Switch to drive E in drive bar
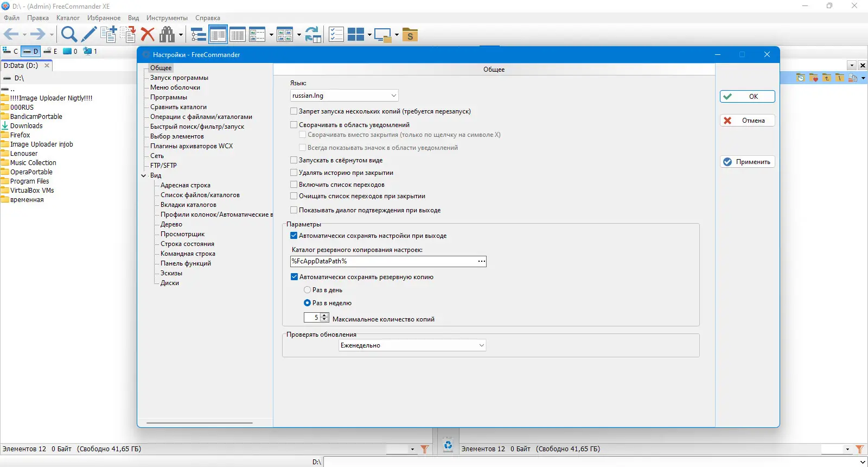This screenshot has width=868, height=467. [50, 51]
